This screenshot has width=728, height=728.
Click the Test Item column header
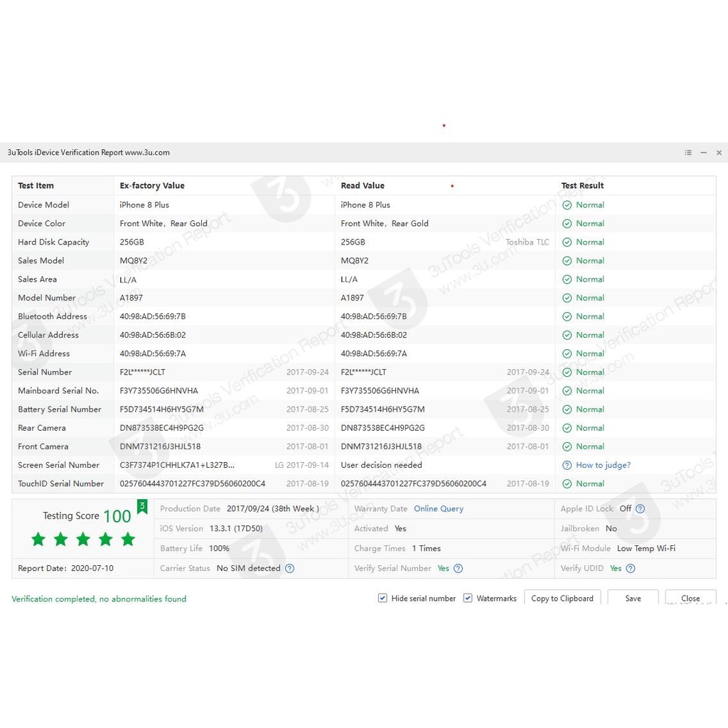pyautogui.click(x=36, y=186)
